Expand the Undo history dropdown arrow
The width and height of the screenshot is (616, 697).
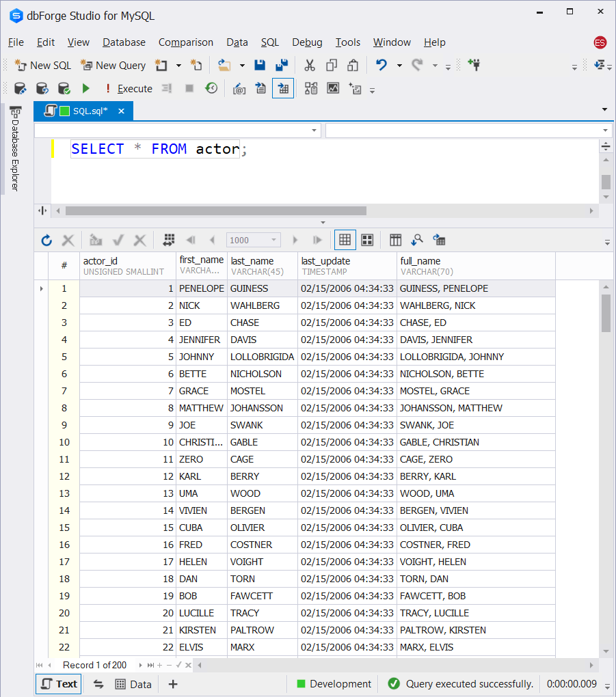399,66
